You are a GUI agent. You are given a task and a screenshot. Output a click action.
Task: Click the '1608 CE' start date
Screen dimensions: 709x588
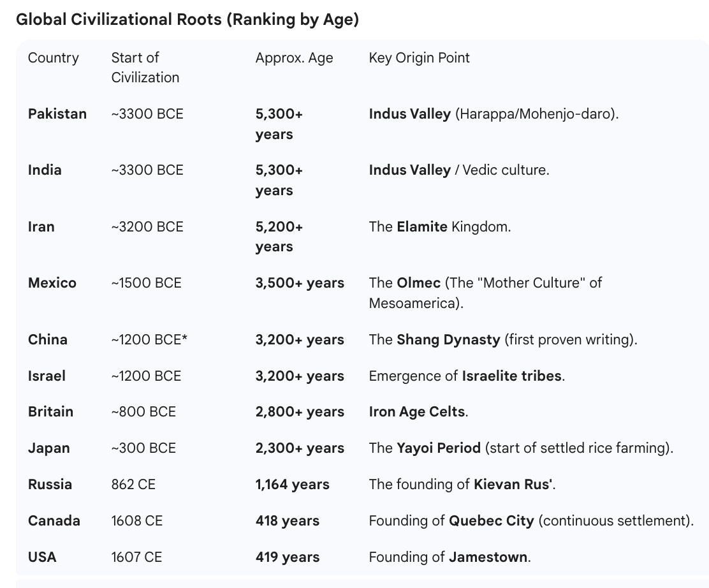tap(137, 520)
